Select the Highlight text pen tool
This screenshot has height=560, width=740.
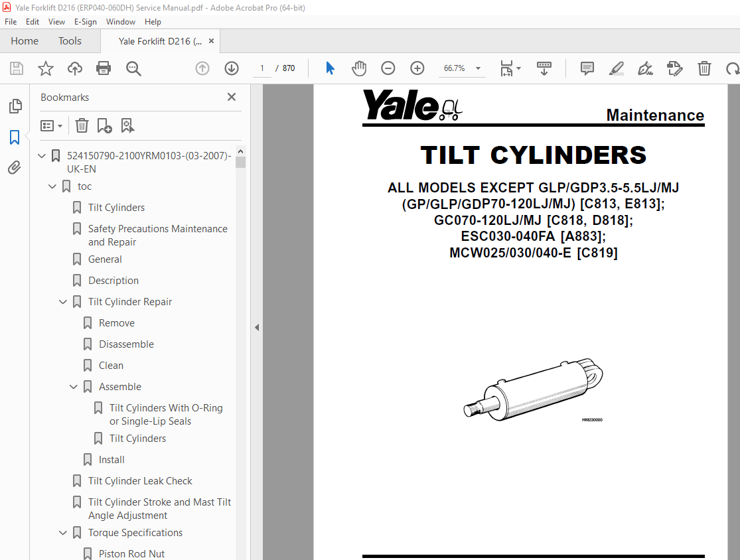pyautogui.click(x=617, y=68)
